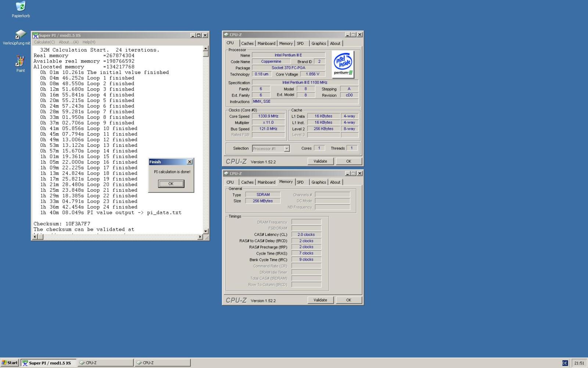Activate the second CPU-Z taskbar button
Image resolution: width=588 pixels, height=368 pixels.
pos(163,363)
